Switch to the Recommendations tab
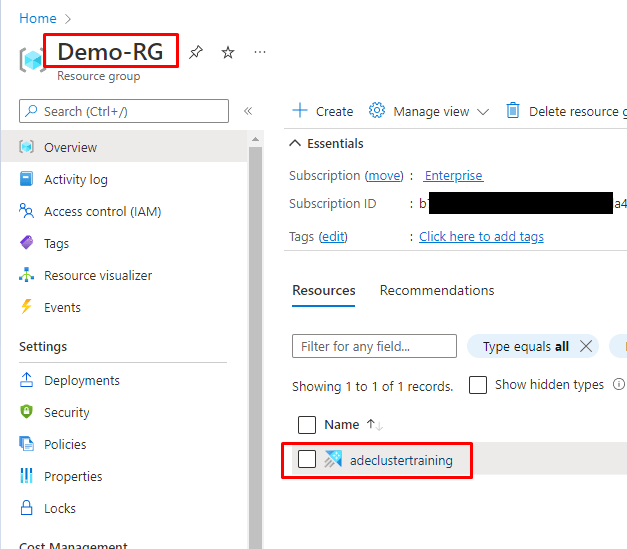Image resolution: width=627 pixels, height=549 pixels. click(437, 290)
